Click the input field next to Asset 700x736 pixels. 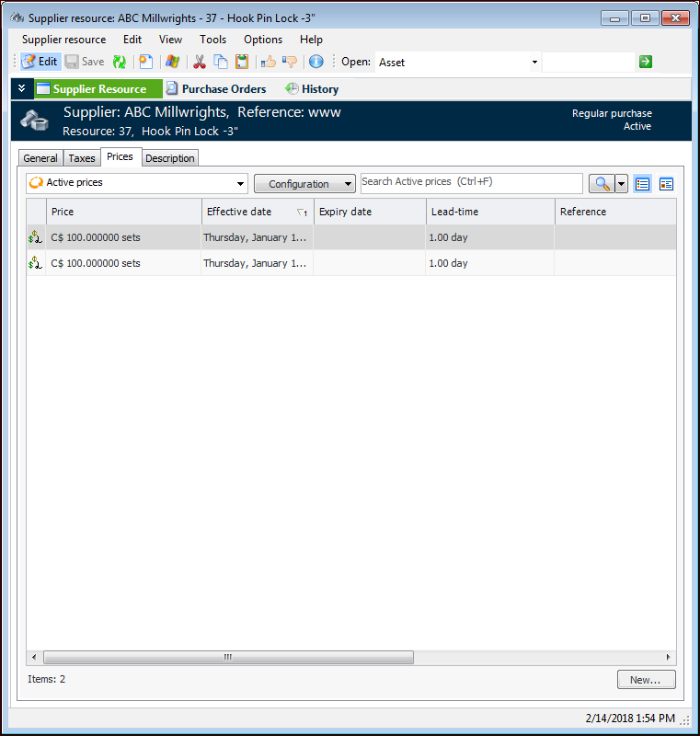click(588, 62)
